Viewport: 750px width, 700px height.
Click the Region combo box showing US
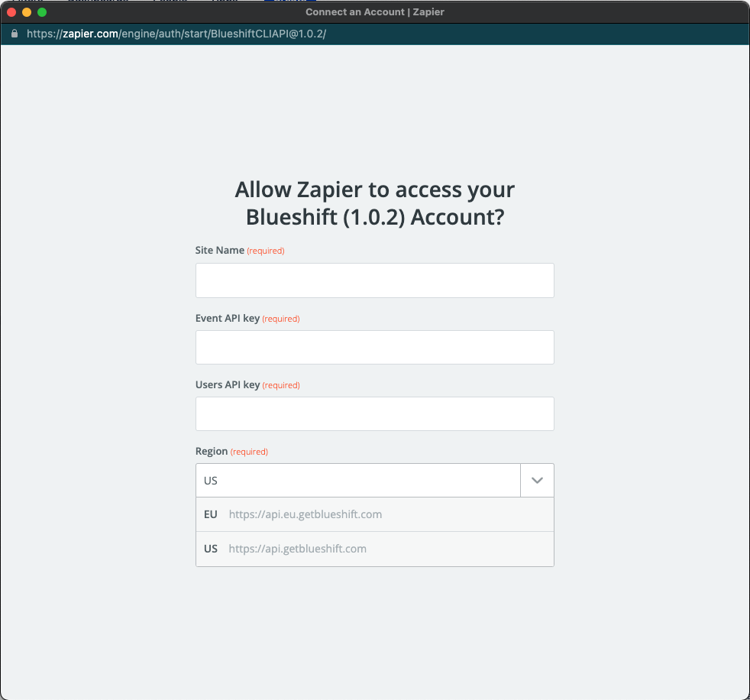point(357,481)
